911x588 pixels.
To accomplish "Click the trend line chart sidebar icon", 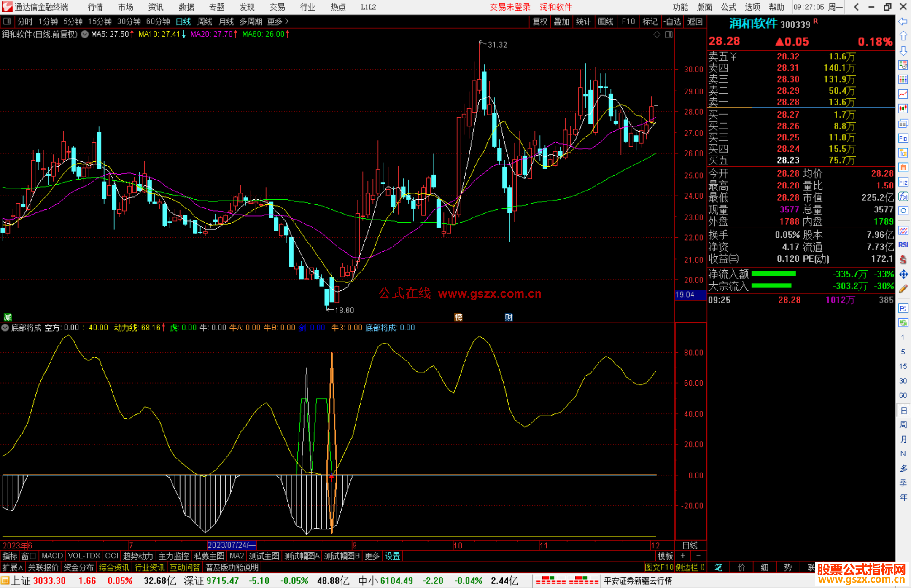I will 903,94.
